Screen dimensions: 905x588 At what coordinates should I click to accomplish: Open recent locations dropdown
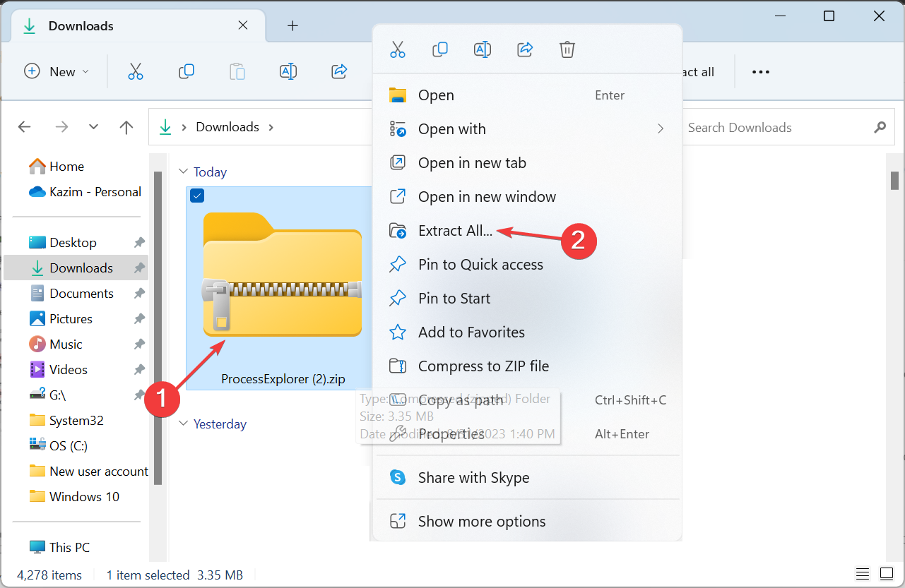(x=93, y=127)
